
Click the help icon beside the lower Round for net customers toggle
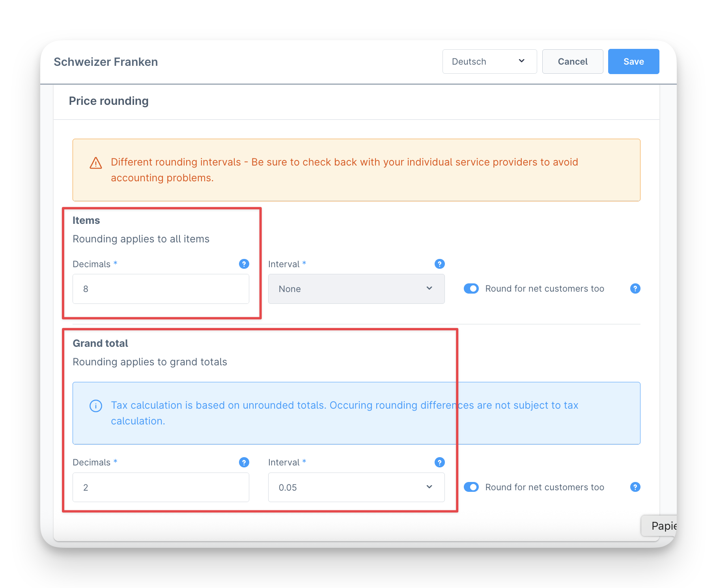click(x=635, y=487)
